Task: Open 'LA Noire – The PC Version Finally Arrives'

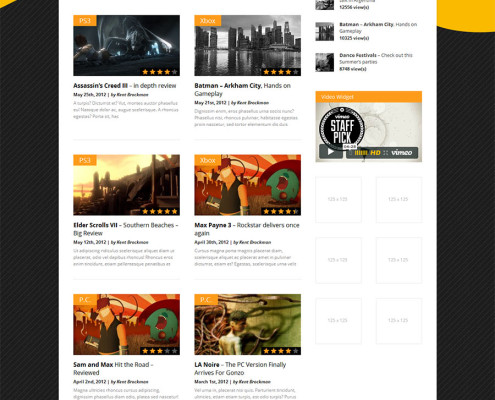Action: tap(240, 369)
